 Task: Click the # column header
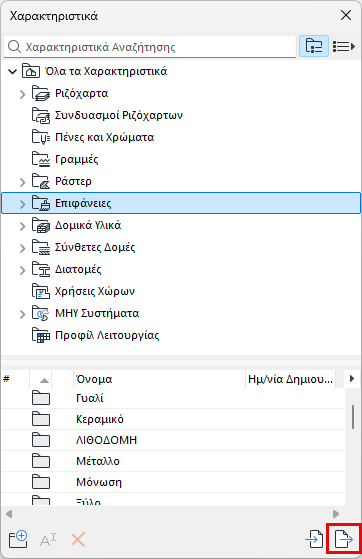coord(15,379)
